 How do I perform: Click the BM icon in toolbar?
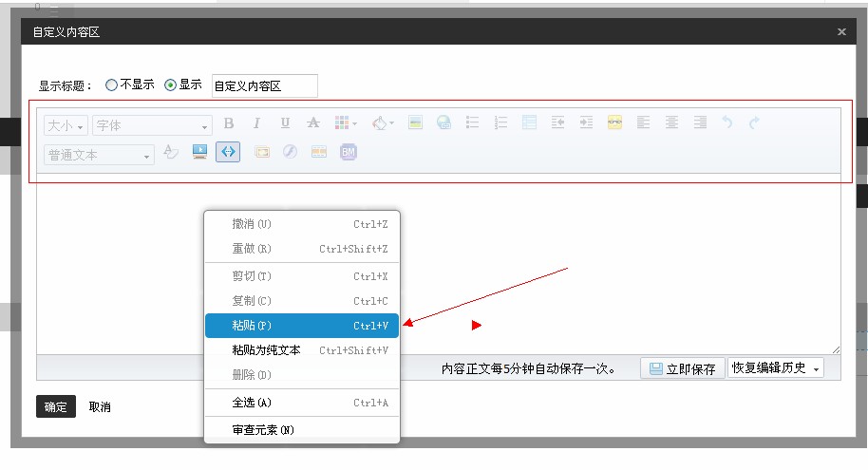click(x=349, y=152)
